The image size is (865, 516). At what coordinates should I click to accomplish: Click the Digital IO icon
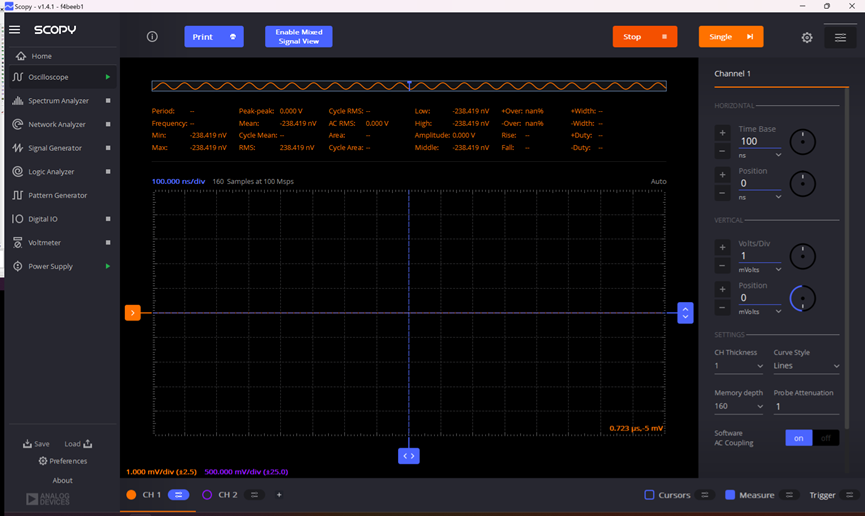(18, 219)
